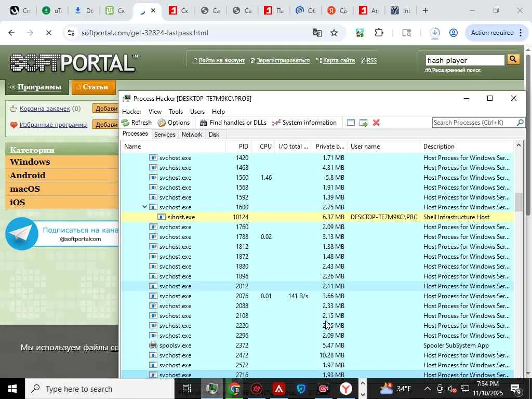Sort by the PID column header
Image resolution: width=532 pixels, height=399 pixels.
coord(238,147)
